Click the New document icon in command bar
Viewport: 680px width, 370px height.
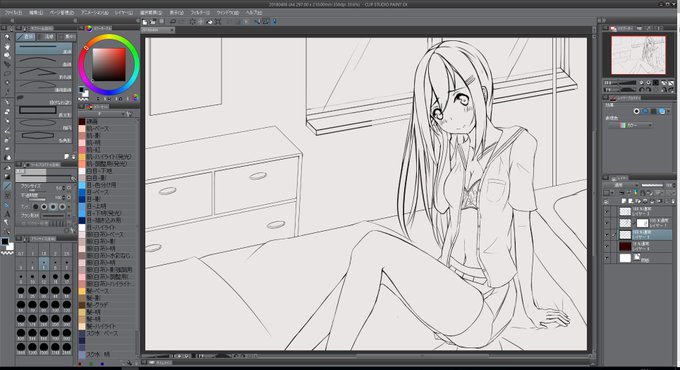[145, 21]
